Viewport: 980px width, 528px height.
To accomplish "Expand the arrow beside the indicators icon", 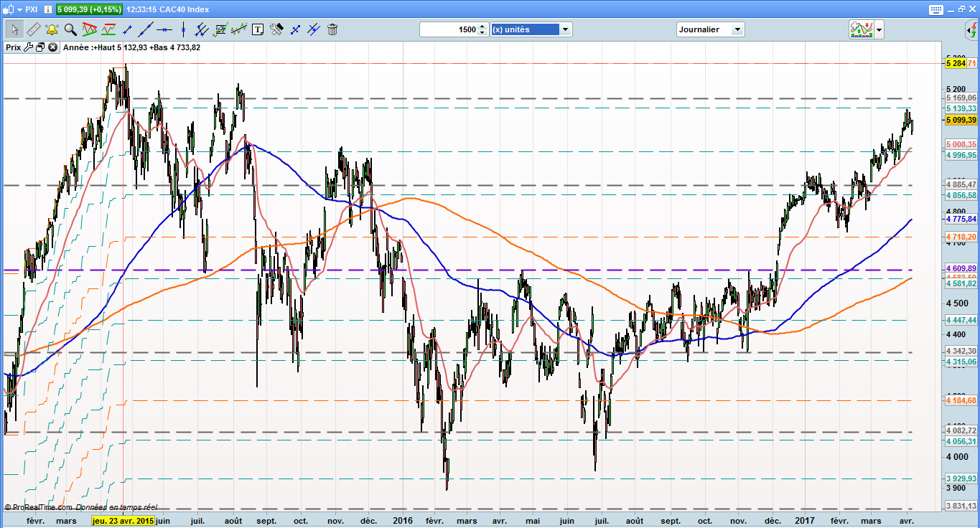I will point(879,30).
